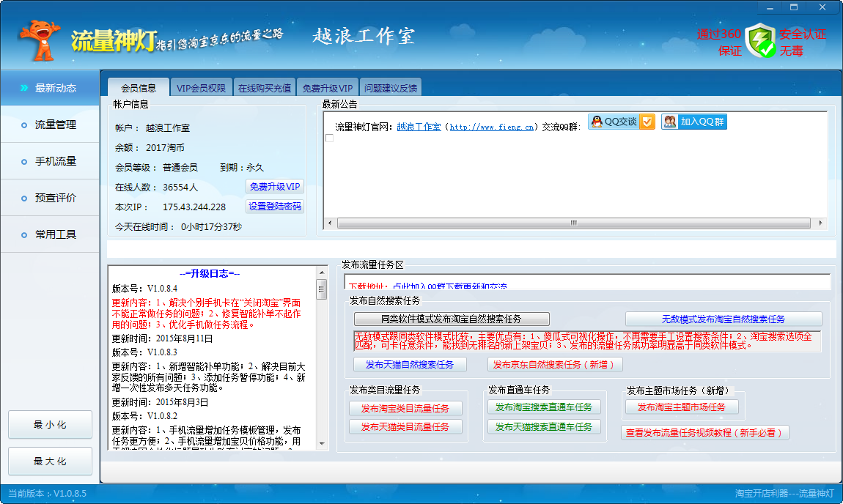The image size is (843, 504).
Task: Click the announcement scrollbar right arrow
Action: (820, 223)
